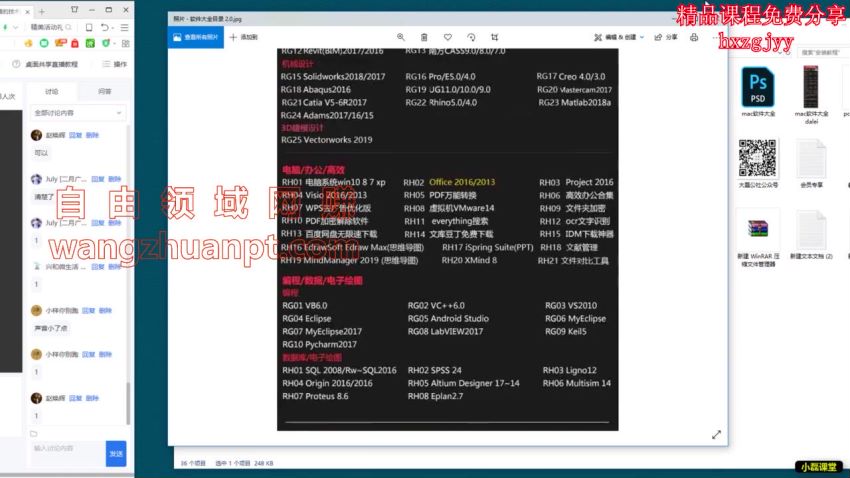Click the Add to button with plus sign
This screenshot has width=850, height=478.
click(243, 37)
